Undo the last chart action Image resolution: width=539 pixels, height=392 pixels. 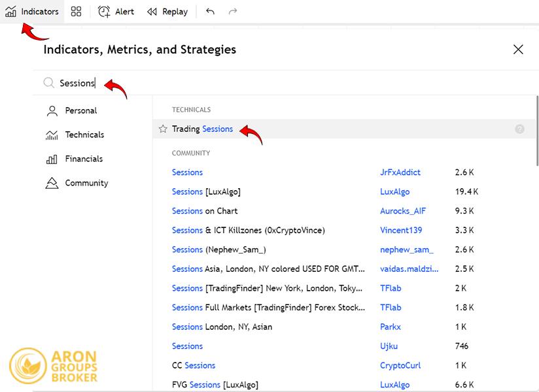[210, 11]
